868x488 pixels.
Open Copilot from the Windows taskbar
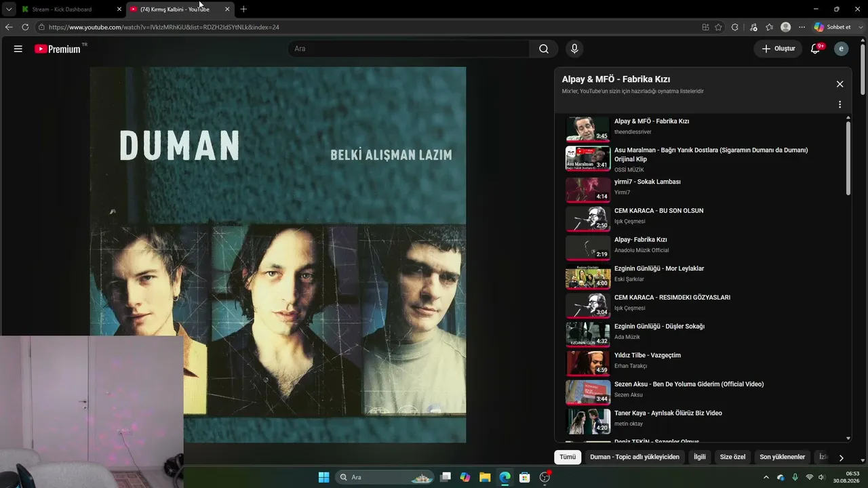point(465,477)
